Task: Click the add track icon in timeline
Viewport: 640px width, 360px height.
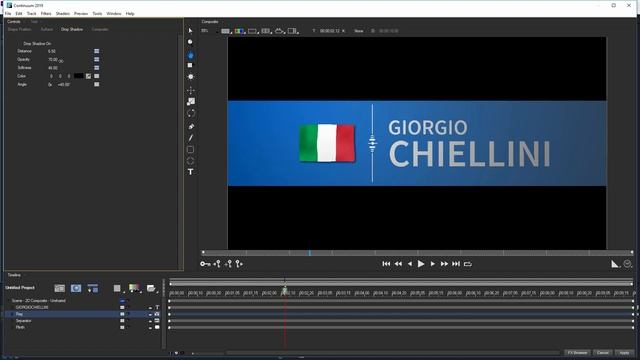Action: tap(93, 289)
